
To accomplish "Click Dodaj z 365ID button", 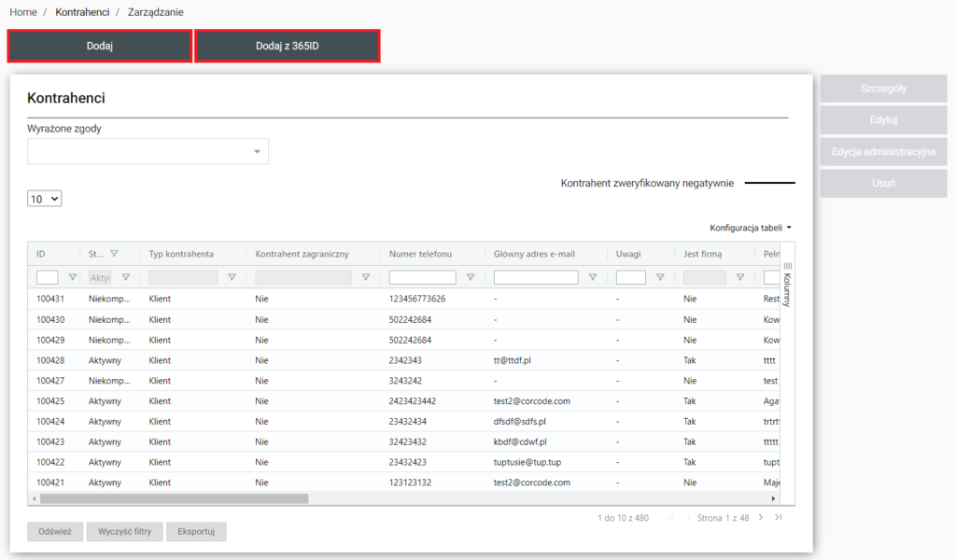I will [287, 46].
